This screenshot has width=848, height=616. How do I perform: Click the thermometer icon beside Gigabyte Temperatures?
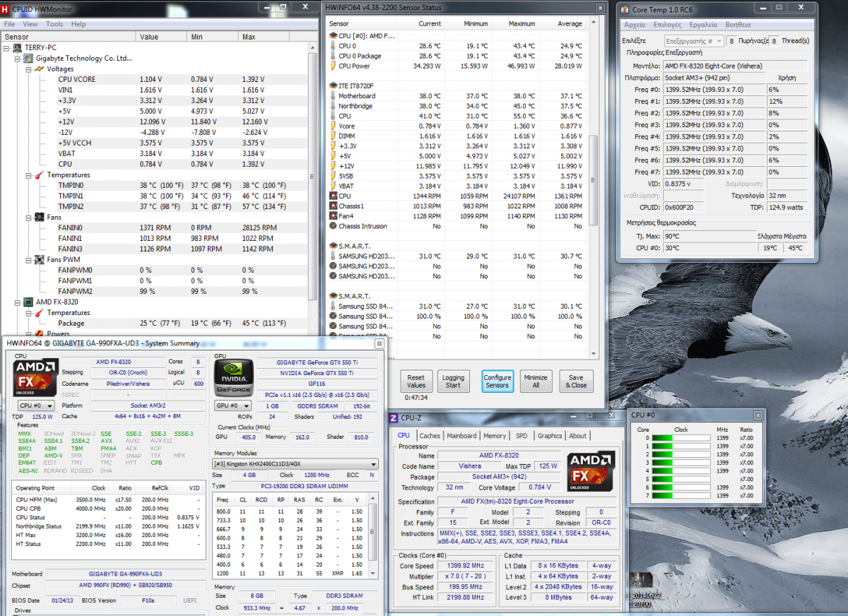pyautogui.click(x=40, y=175)
